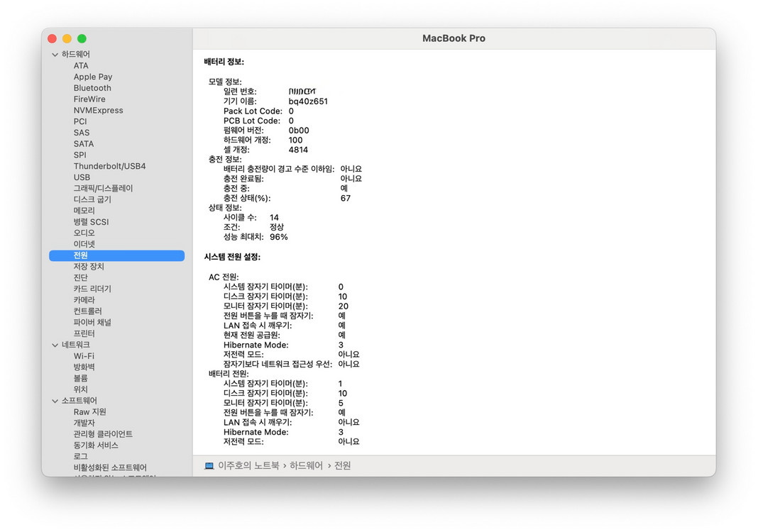Viewport: 758px width, 532px height.
Task: Select 병렬 SCSI entry
Action: 91,222
